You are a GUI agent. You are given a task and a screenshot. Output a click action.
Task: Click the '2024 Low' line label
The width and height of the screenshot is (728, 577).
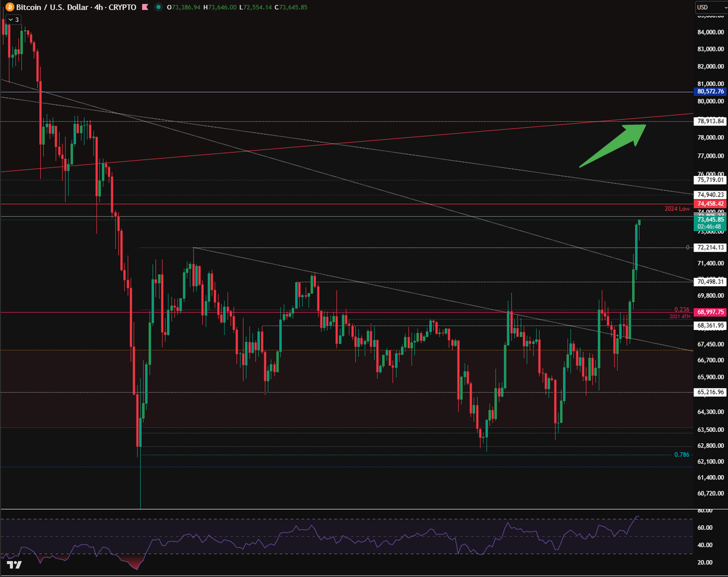pos(676,209)
